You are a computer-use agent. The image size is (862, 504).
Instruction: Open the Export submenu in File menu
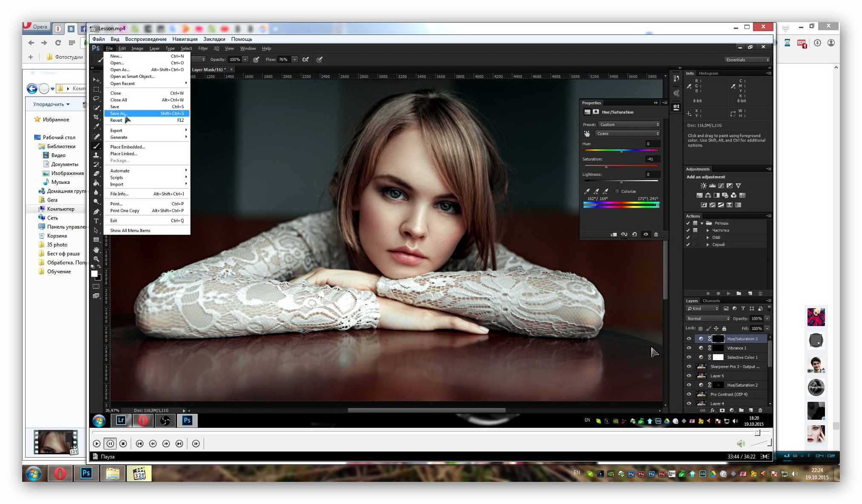click(x=147, y=130)
